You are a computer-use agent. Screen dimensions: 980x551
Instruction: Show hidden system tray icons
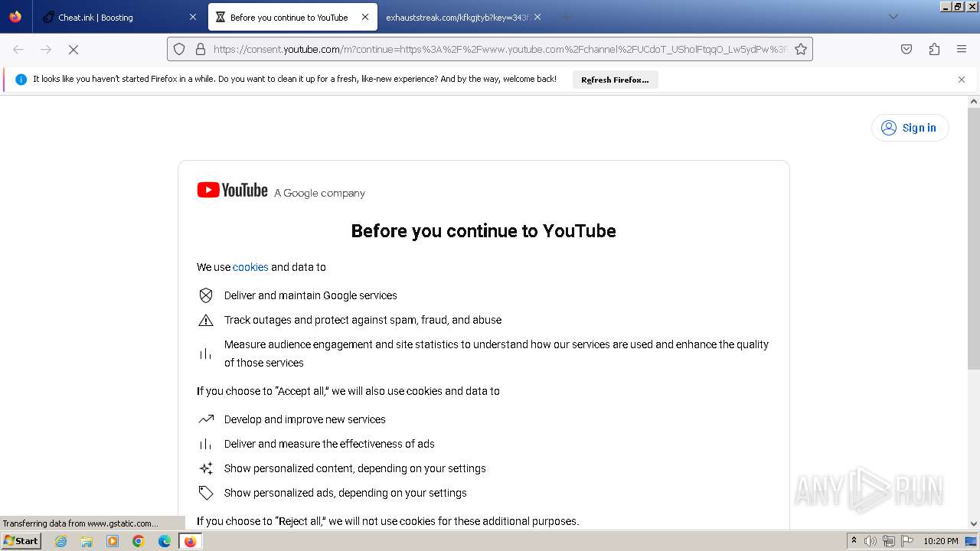854,541
